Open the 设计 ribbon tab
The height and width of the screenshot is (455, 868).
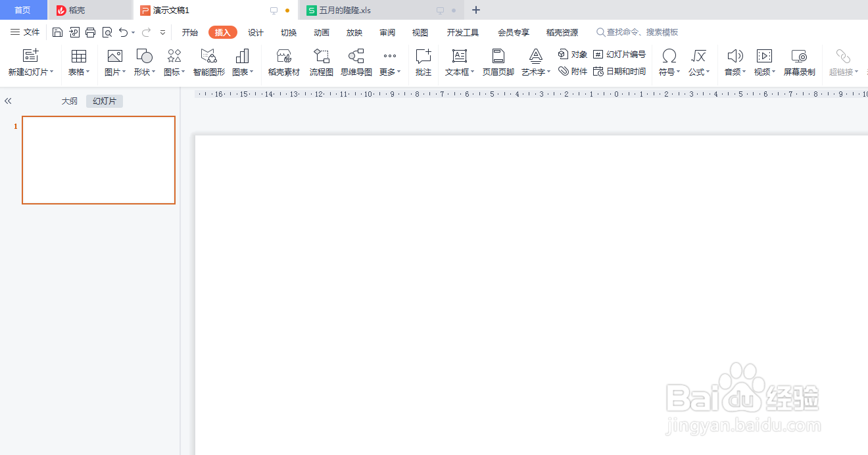click(256, 32)
